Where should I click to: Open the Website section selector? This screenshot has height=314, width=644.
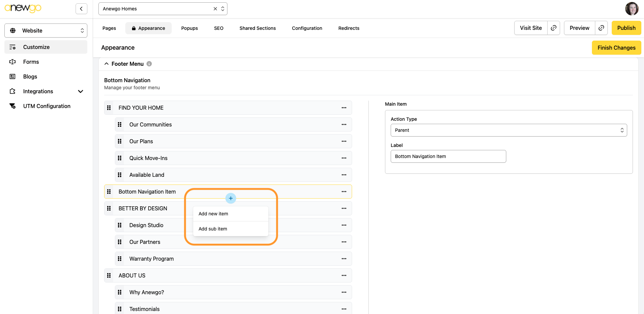(x=46, y=31)
